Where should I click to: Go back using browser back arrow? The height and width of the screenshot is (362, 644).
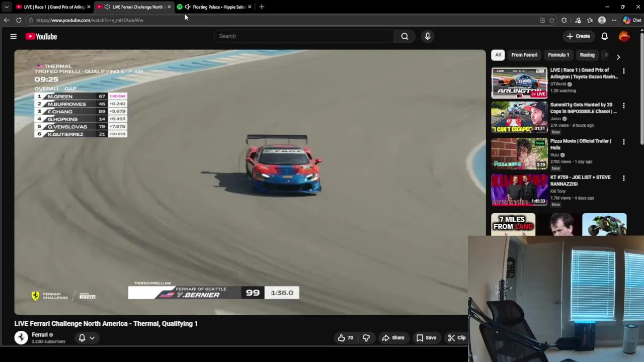coord(6,20)
